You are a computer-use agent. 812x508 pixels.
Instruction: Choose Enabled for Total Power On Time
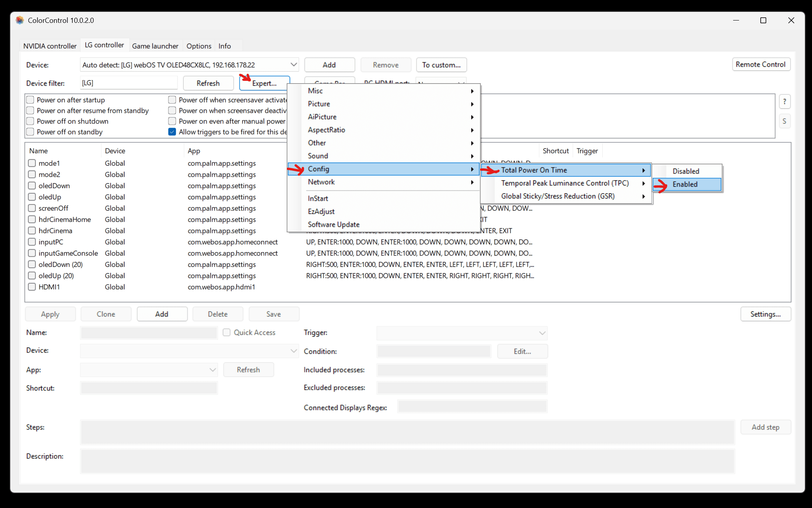[x=687, y=184]
